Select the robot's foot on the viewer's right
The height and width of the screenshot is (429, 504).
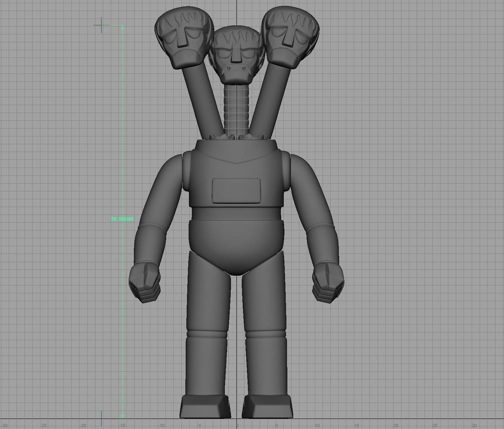tap(268, 407)
